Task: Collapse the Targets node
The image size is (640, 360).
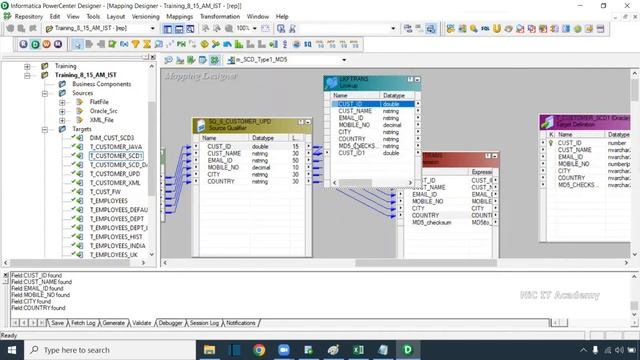Action: (x=45, y=129)
